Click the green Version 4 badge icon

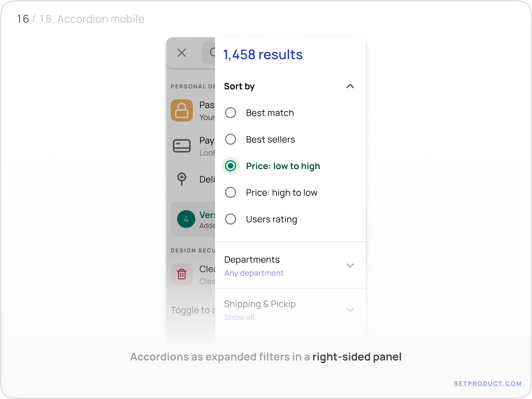tap(187, 219)
